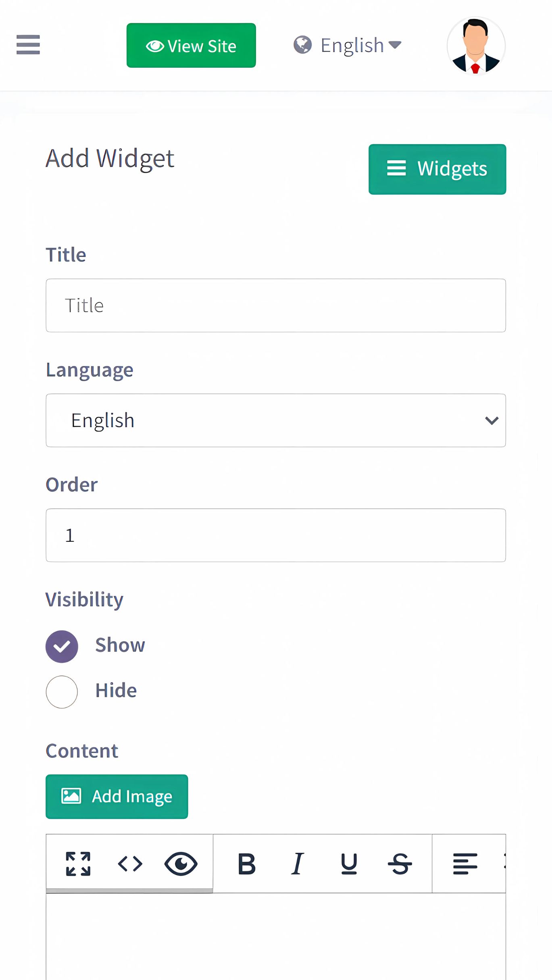Go to the Widgets list
Viewport: 552px width, 980px height.
coord(437,169)
